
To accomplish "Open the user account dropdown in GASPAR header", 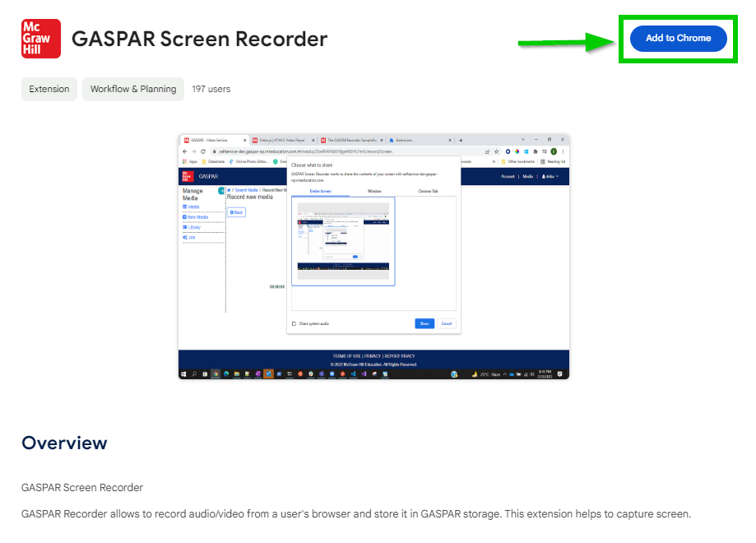I will click(550, 177).
